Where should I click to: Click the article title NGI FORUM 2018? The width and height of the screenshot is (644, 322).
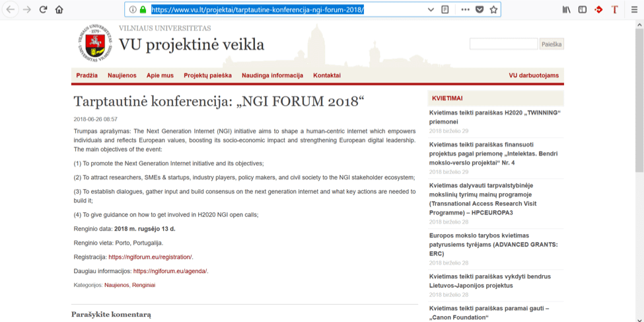219,101
